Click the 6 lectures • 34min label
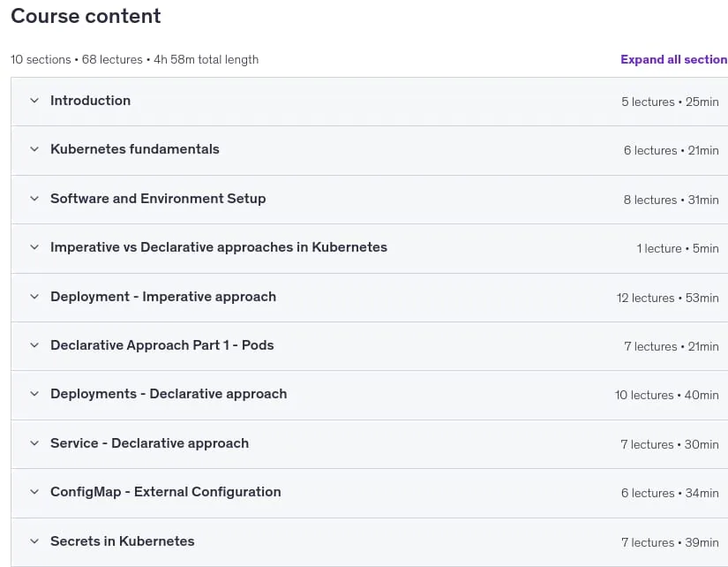This screenshot has height=567, width=728. coord(670,493)
